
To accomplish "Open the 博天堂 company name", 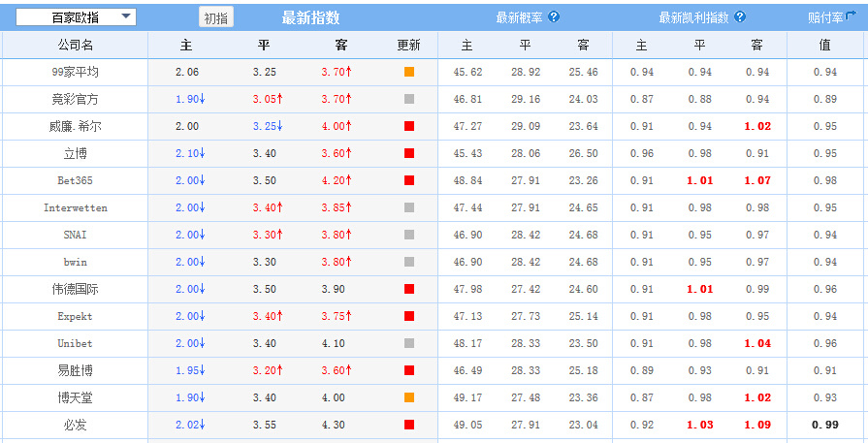I will coord(75,397).
